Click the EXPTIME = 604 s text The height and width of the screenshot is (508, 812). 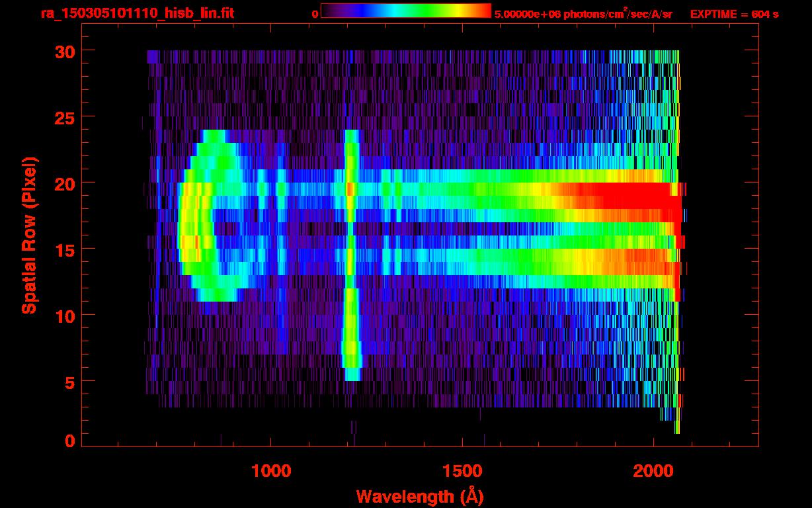734,14
